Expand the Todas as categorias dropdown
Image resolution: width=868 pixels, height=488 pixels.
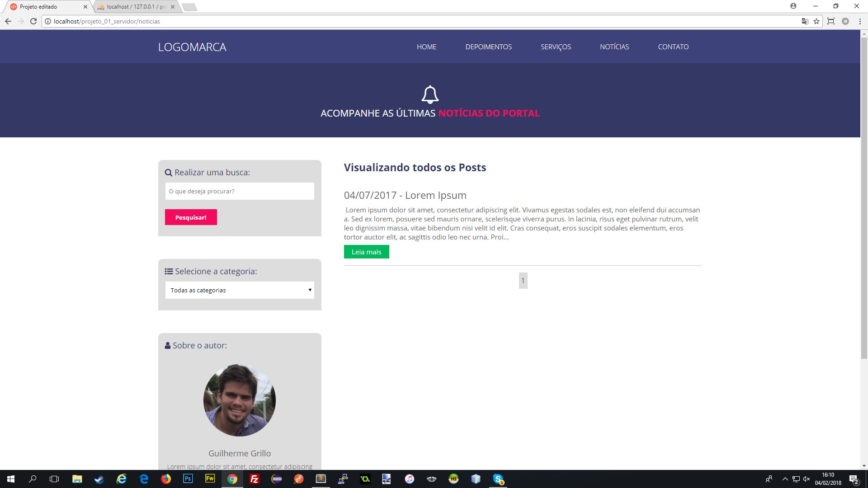[240, 290]
